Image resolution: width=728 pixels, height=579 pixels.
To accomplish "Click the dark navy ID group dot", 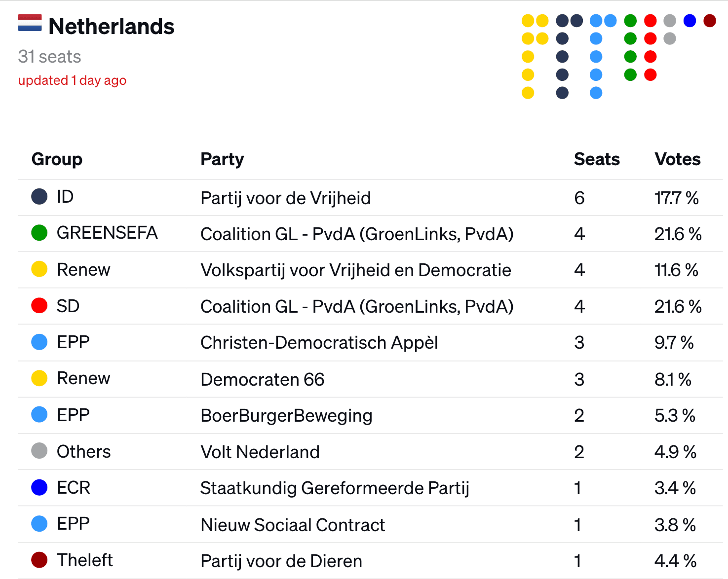I will [x=39, y=196].
